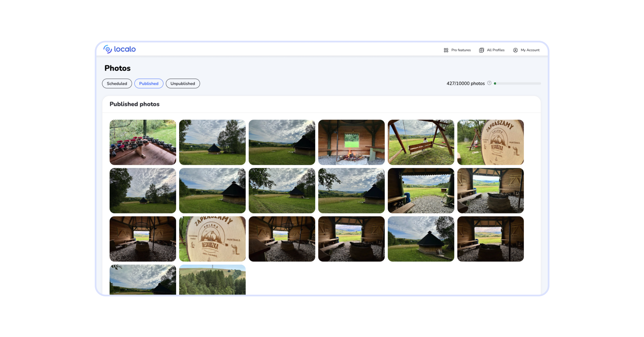
Task: Select the wooden swing photo thumbnail
Action: click(x=421, y=142)
